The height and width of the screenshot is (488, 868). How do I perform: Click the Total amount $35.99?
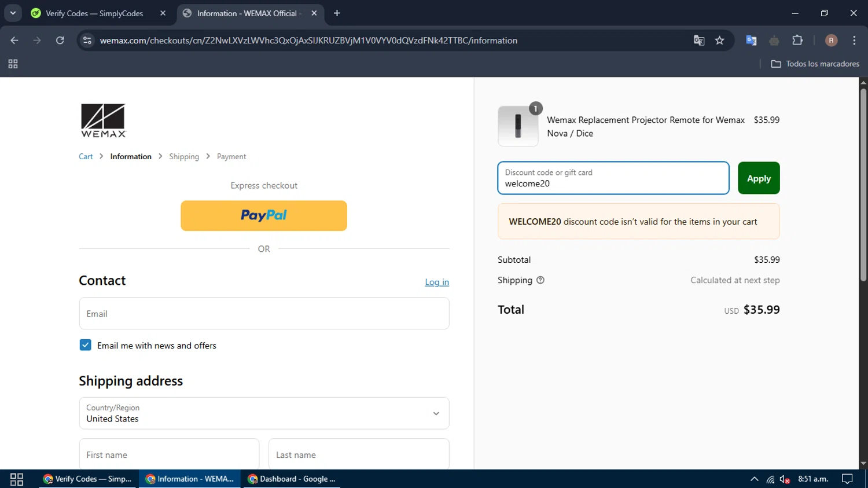click(762, 310)
